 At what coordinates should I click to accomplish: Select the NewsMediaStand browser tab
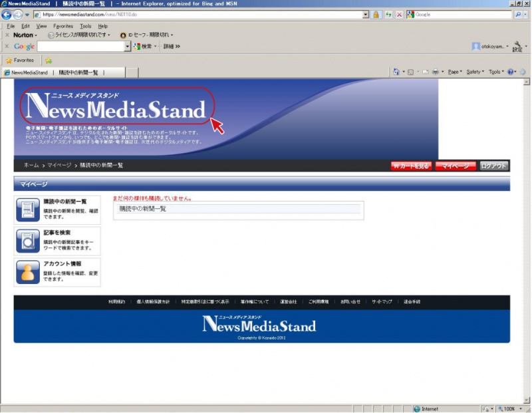coord(63,72)
